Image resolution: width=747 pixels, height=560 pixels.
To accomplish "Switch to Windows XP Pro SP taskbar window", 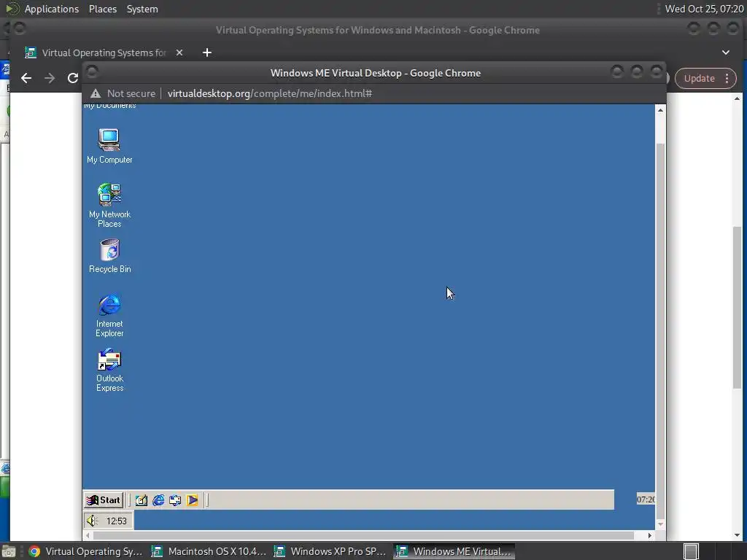I will point(331,551).
